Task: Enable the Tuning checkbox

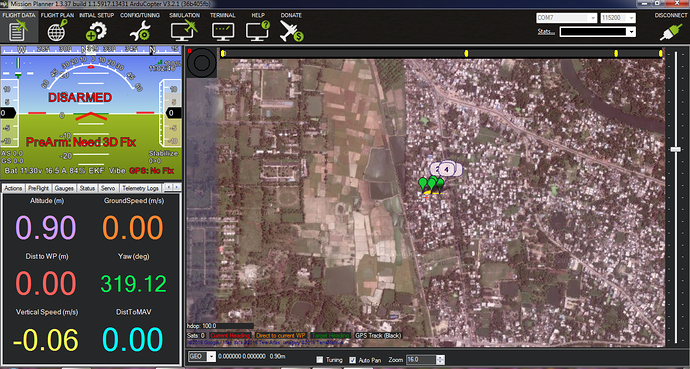Action: 320,360
